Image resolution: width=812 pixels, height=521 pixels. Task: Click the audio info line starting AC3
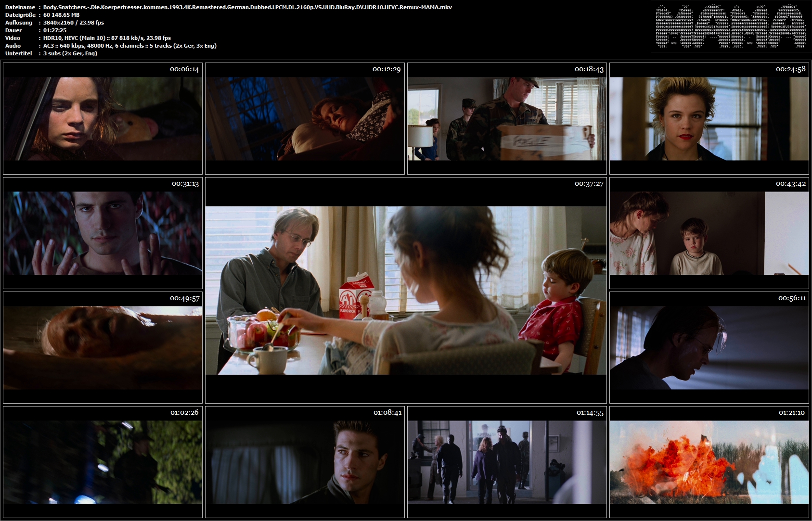(x=130, y=46)
